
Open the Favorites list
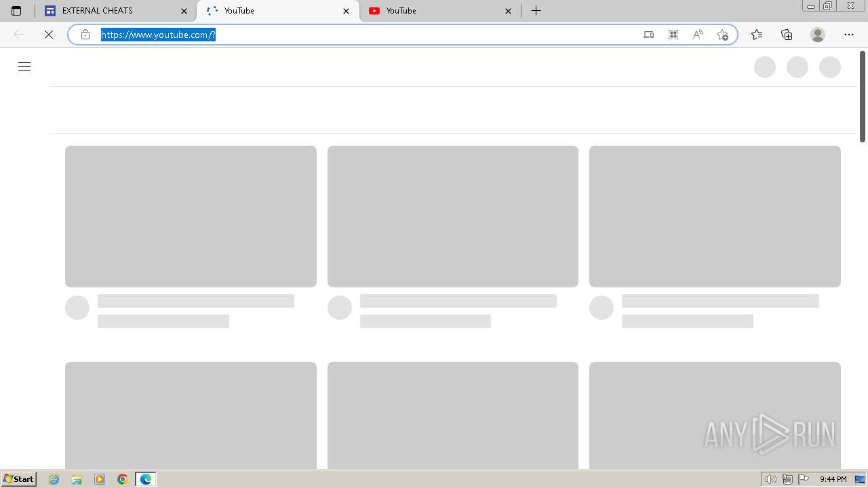click(x=757, y=35)
